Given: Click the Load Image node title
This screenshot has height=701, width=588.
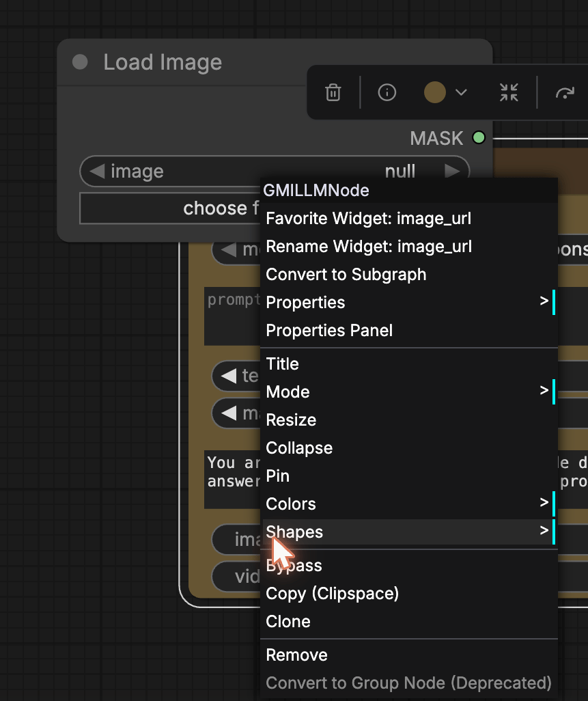Looking at the screenshot, I should 163,62.
